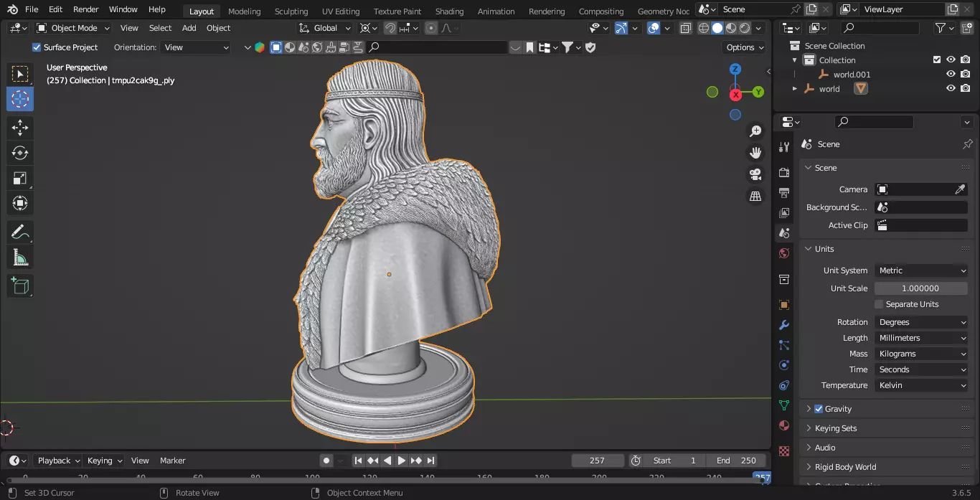Open Material properties tab icon

pos(784,425)
